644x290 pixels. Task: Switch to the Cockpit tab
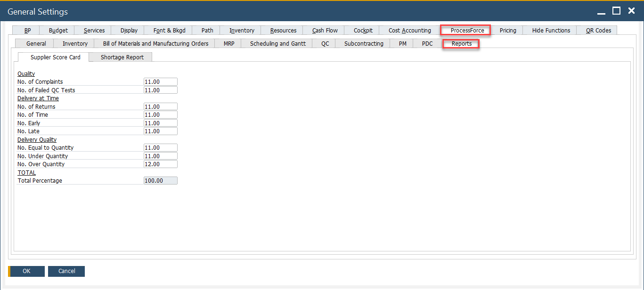point(363,30)
